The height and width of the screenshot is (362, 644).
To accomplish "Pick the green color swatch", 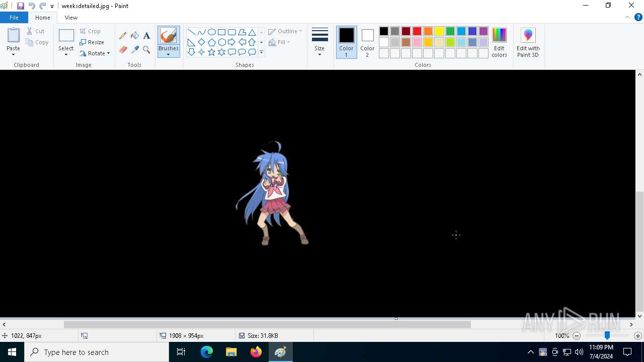I will [450, 31].
